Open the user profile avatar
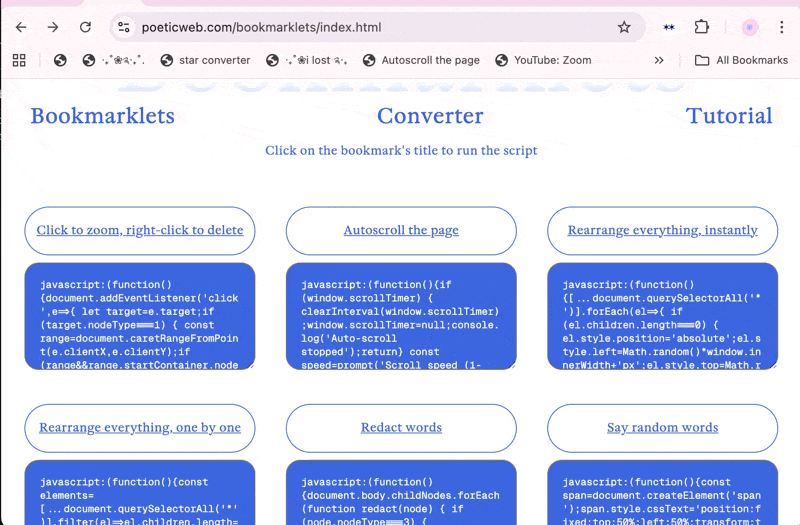This screenshot has height=525, width=800. point(749,27)
